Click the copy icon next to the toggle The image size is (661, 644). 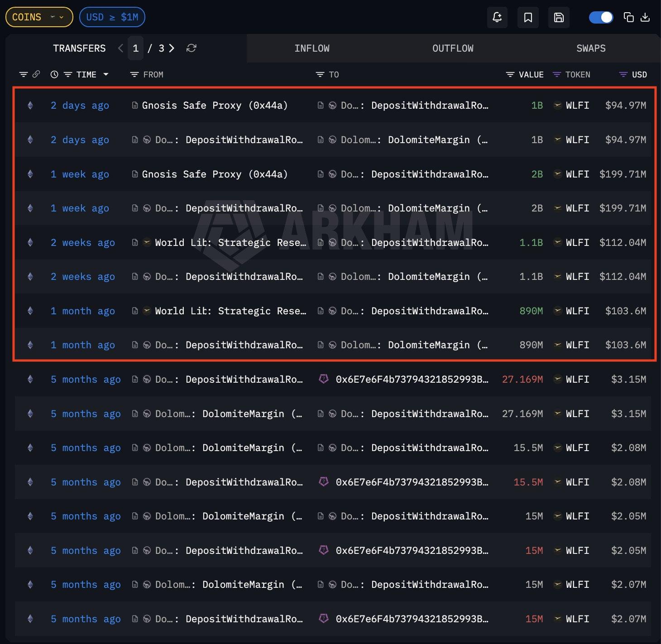[x=628, y=17]
